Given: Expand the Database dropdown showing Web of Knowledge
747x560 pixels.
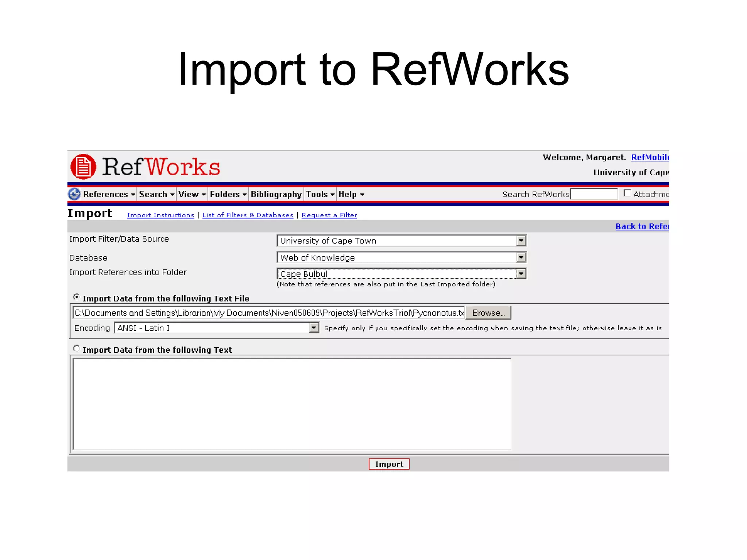Looking at the screenshot, I should 521,257.
